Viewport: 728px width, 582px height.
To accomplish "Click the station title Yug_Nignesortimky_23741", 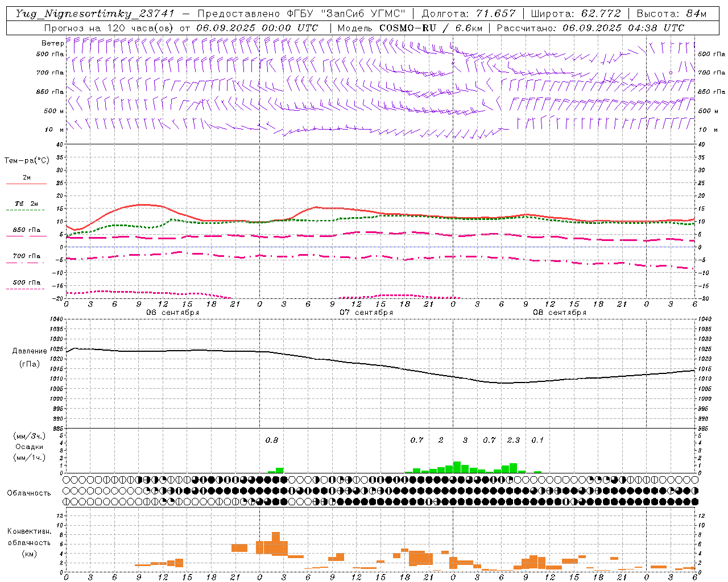I will [95, 14].
